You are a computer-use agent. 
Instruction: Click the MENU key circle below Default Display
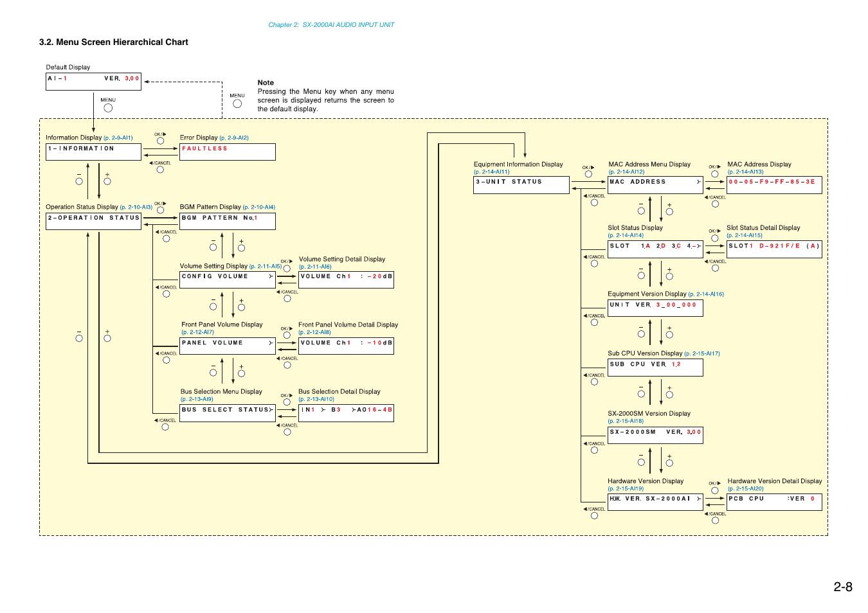point(108,108)
